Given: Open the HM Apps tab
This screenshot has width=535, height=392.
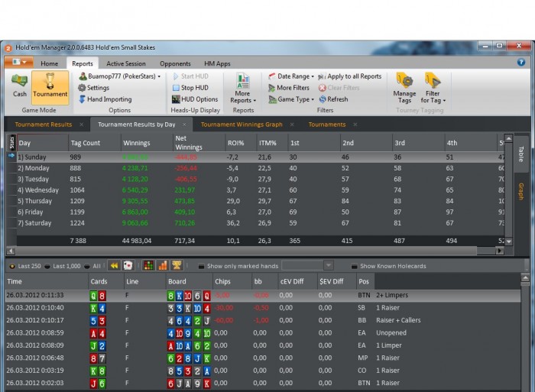Looking at the screenshot, I should click(217, 63).
